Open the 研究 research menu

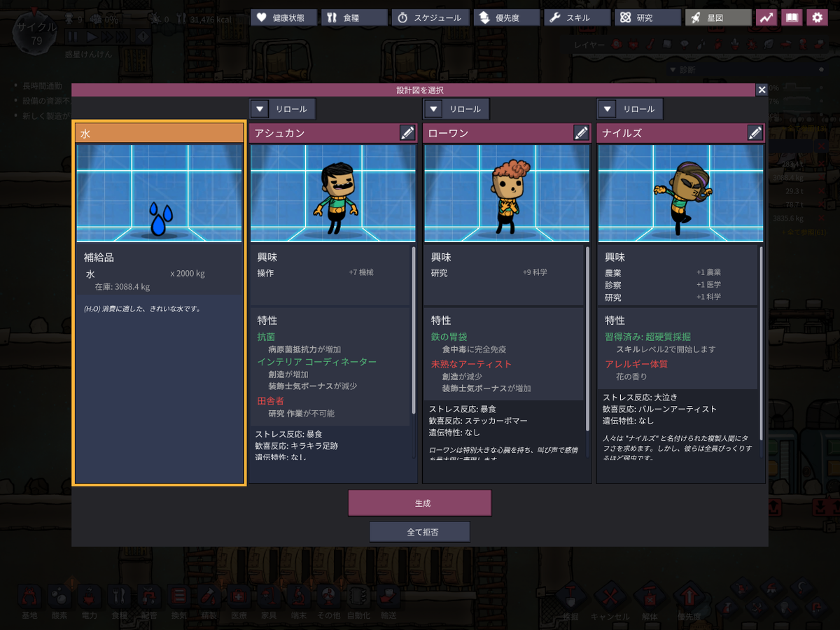(x=647, y=17)
